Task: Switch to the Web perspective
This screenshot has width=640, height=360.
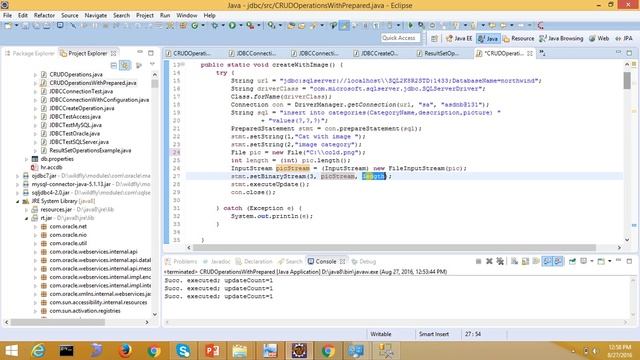Action: tap(599, 38)
